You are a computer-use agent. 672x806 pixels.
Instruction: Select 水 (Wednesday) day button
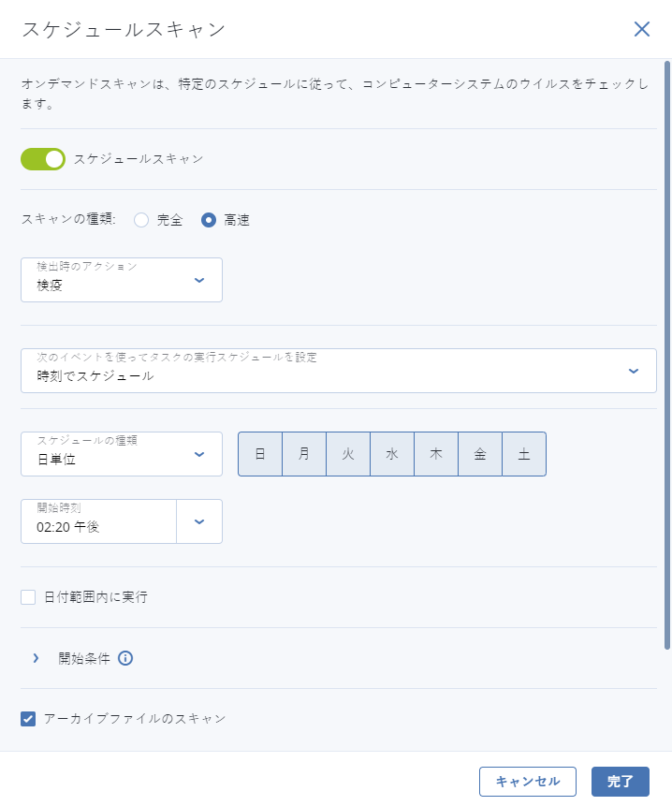(x=392, y=454)
